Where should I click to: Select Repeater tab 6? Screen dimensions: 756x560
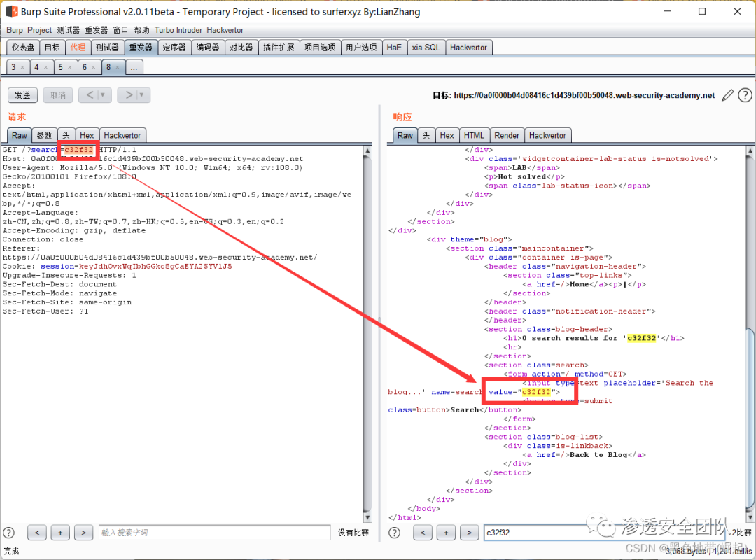click(85, 67)
